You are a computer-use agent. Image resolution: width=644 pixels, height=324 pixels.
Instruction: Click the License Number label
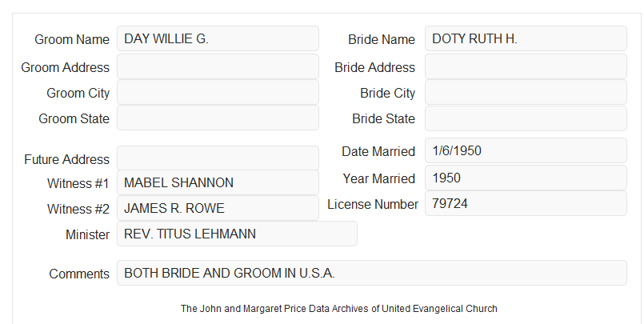point(373,204)
